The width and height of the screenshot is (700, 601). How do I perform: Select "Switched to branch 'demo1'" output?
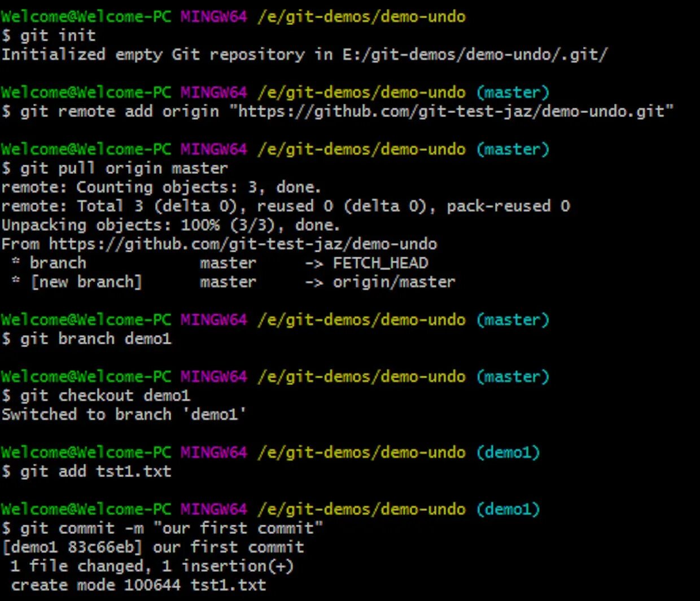coord(124,414)
